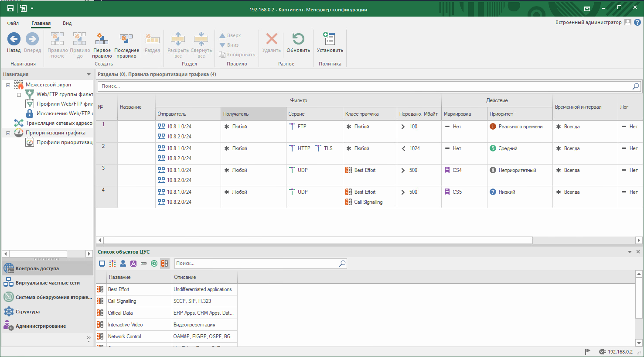
Task: Open the 'Файл' menu
Action: [x=13, y=23]
